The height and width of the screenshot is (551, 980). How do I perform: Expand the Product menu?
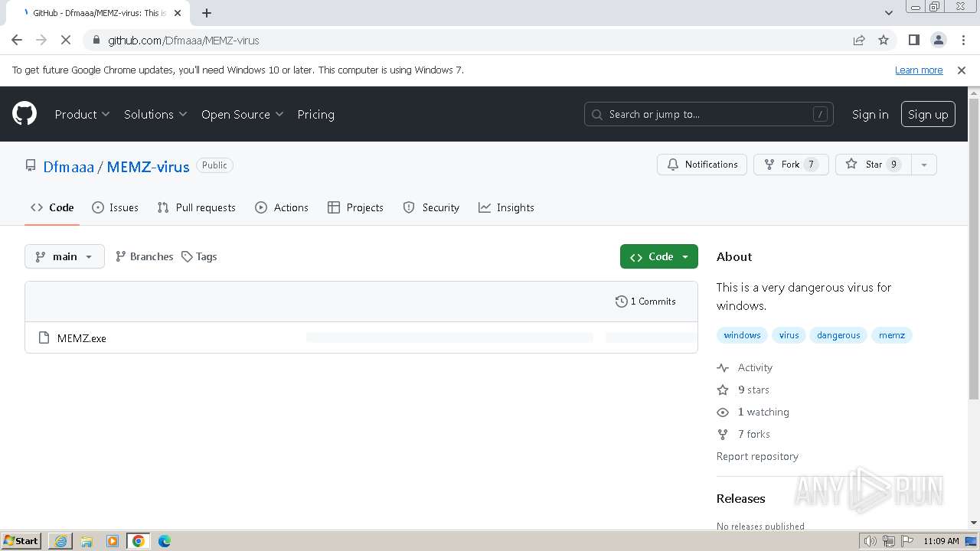coord(83,114)
